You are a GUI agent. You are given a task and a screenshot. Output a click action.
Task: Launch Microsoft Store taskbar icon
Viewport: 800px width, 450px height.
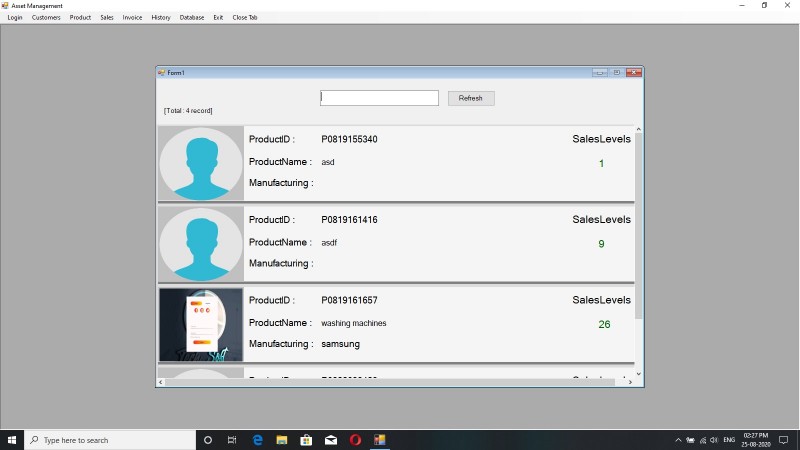tap(306, 440)
